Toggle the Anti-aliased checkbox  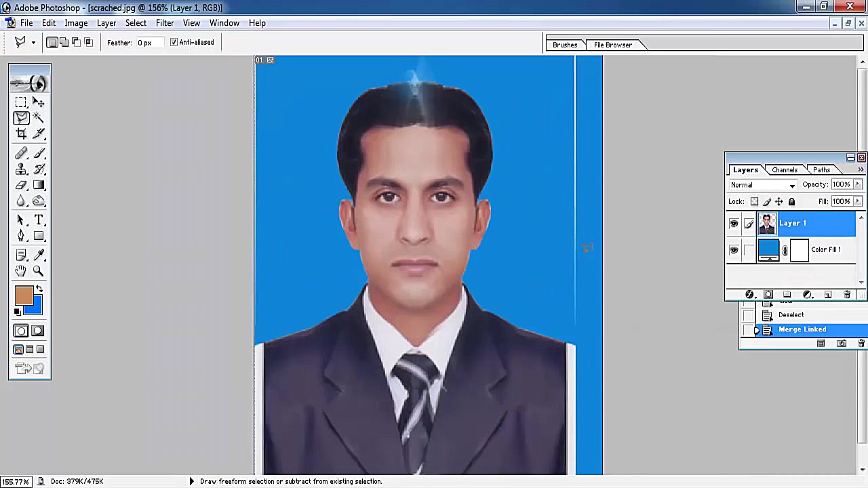point(174,42)
